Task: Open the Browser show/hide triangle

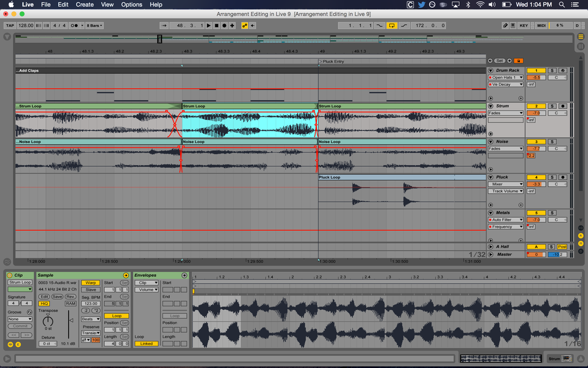Action: click(x=6, y=37)
